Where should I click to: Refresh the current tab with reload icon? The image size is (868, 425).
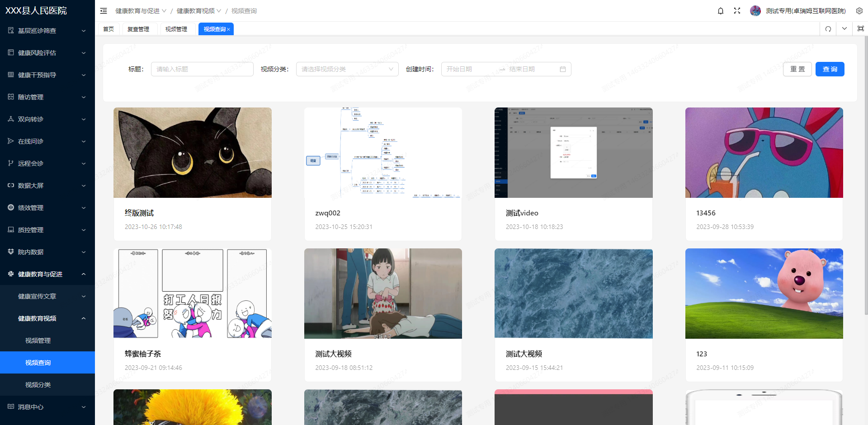[x=828, y=29]
